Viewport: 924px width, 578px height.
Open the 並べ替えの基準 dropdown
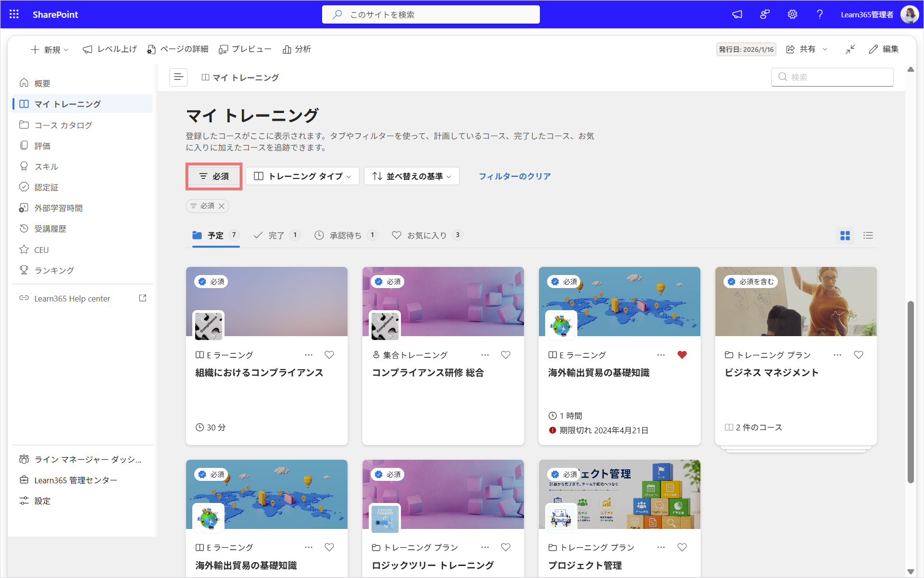(412, 176)
